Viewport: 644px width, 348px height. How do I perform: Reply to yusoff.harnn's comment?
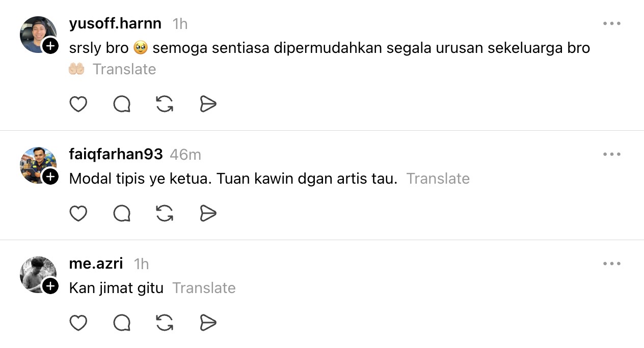(122, 104)
